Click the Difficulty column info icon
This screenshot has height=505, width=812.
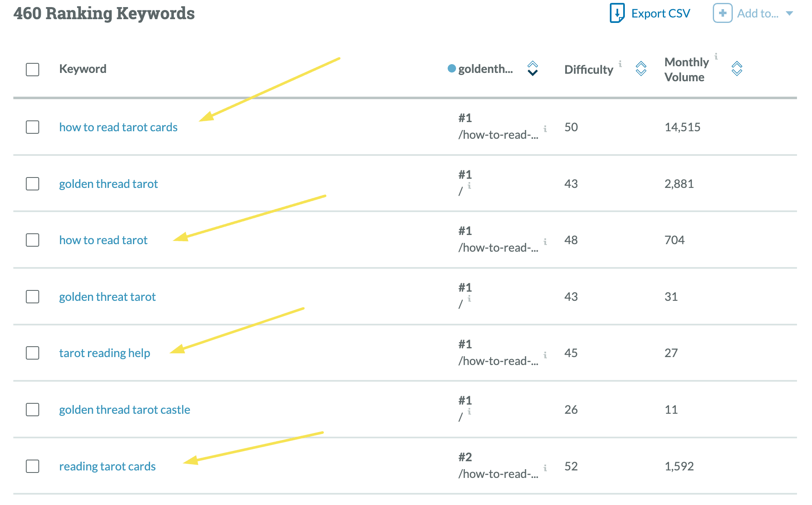(620, 64)
